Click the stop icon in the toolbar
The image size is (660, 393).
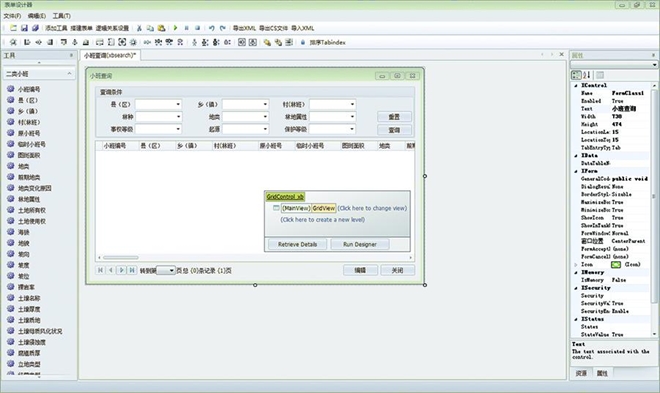[x=197, y=28]
